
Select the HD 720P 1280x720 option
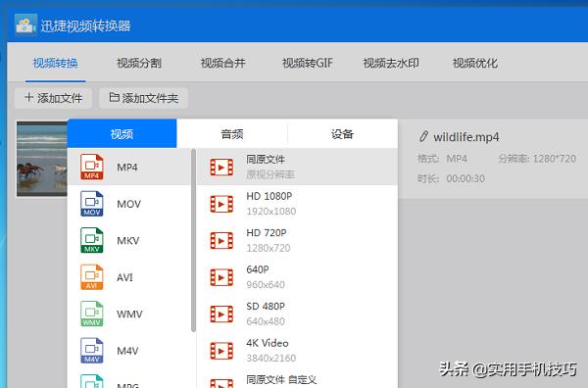tap(297, 240)
